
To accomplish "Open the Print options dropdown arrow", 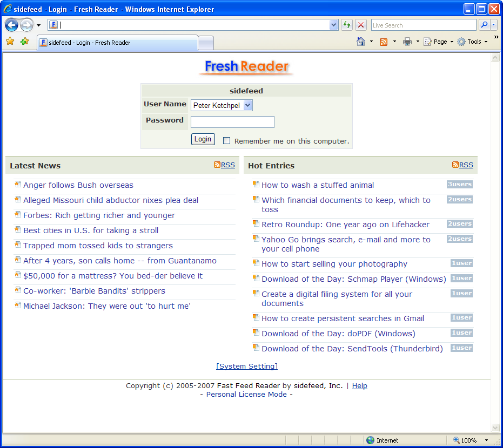I will 418,42.
